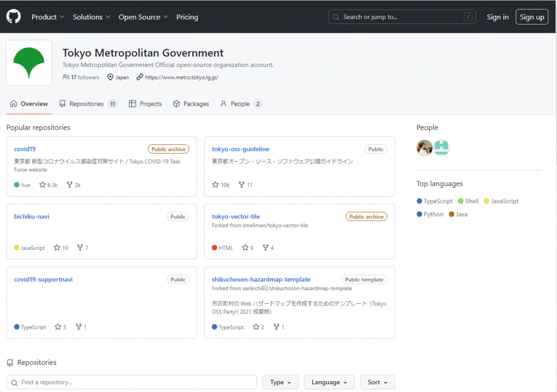Filter by JavaScript top language
Screen dimensions: 557x392
click(x=501, y=201)
